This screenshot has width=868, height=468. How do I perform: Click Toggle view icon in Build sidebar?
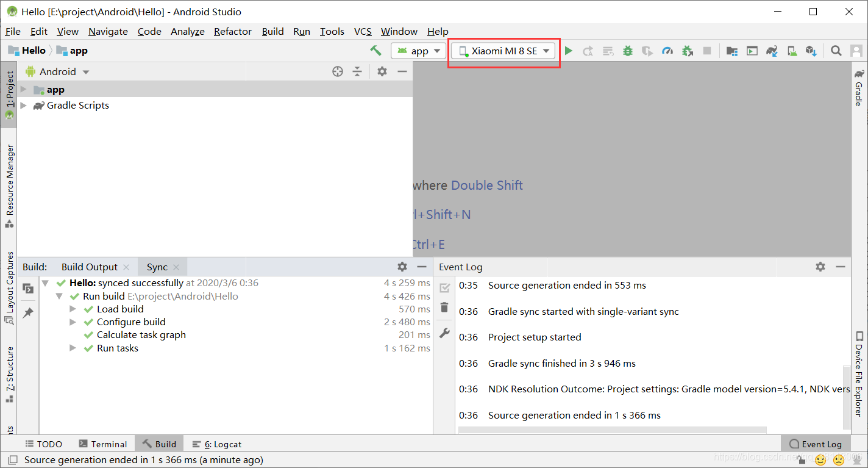[28, 288]
